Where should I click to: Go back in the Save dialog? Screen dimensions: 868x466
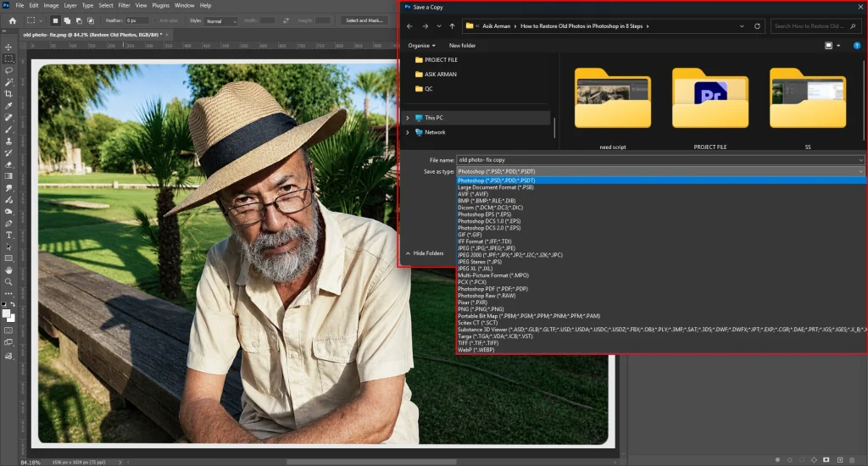point(409,26)
